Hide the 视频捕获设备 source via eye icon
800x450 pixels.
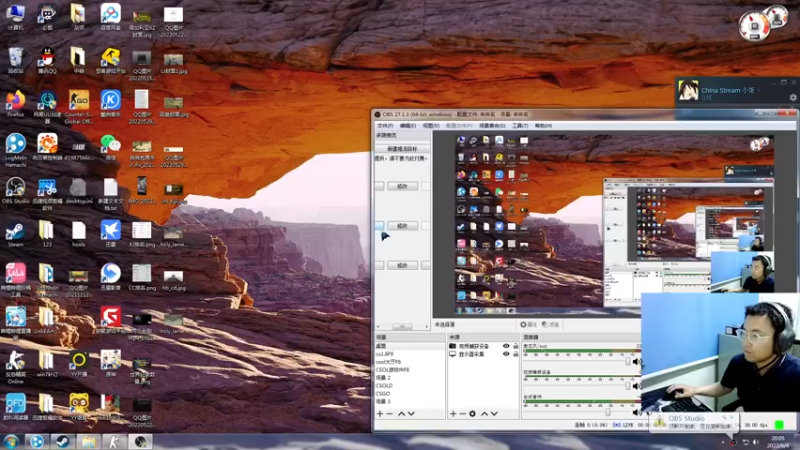coord(506,346)
